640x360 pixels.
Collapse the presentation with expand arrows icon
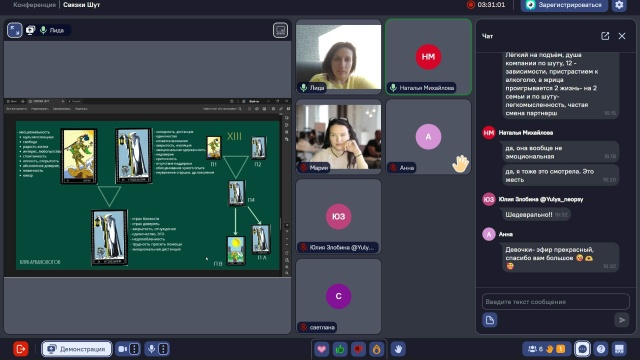click(x=15, y=30)
